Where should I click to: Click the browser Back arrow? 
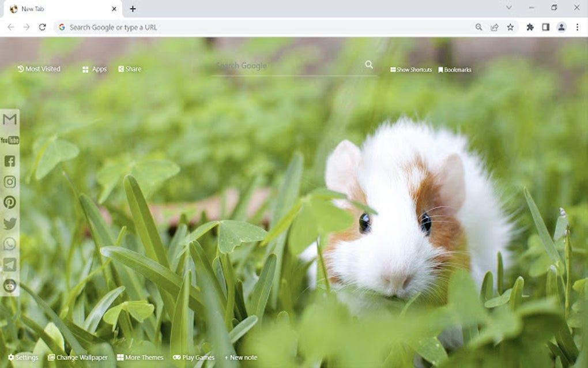11,27
